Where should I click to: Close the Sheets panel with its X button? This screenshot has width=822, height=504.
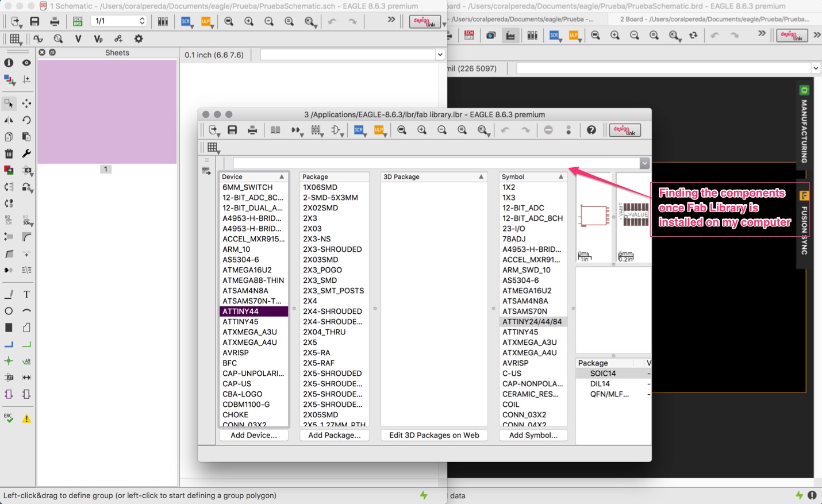click(x=42, y=52)
